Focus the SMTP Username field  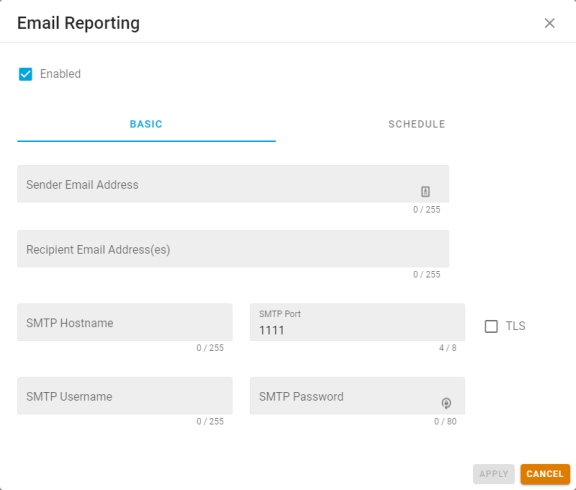pos(125,396)
